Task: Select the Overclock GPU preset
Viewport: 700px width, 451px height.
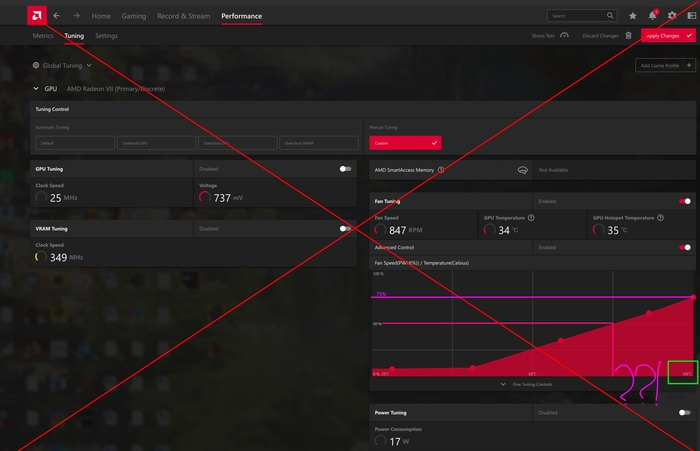Action: pos(238,143)
